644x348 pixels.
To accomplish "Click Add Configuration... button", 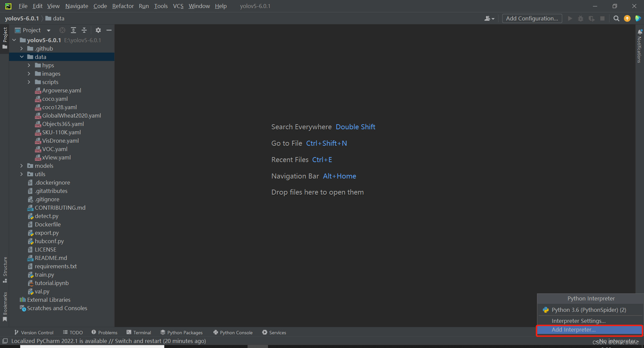I will [532, 18].
